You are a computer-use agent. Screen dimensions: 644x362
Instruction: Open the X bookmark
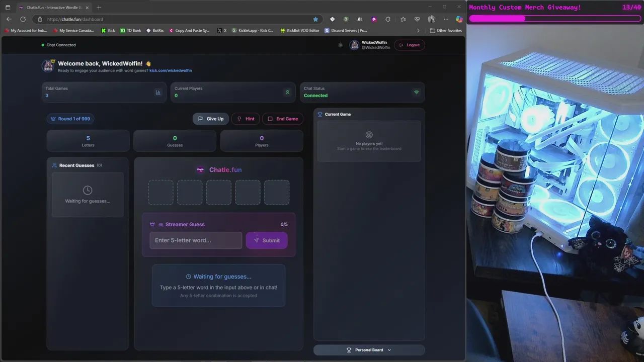[x=222, y=31]
